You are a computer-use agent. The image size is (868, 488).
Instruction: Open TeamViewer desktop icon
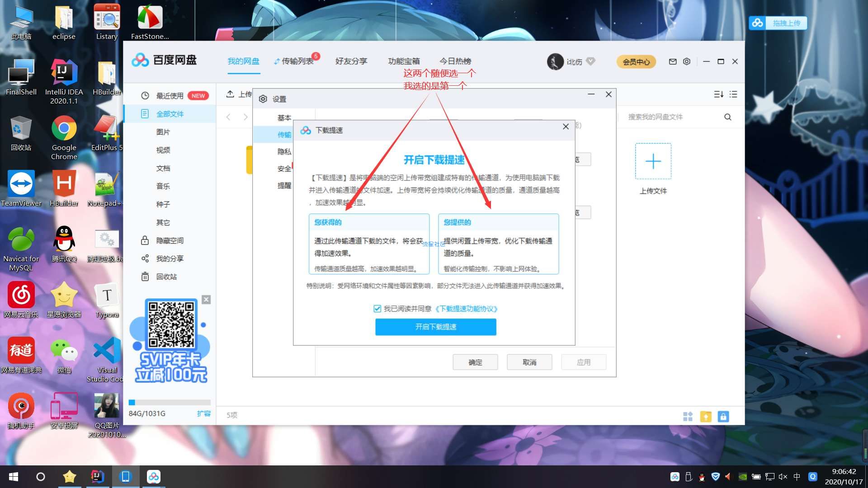click(x=21, y=189)
